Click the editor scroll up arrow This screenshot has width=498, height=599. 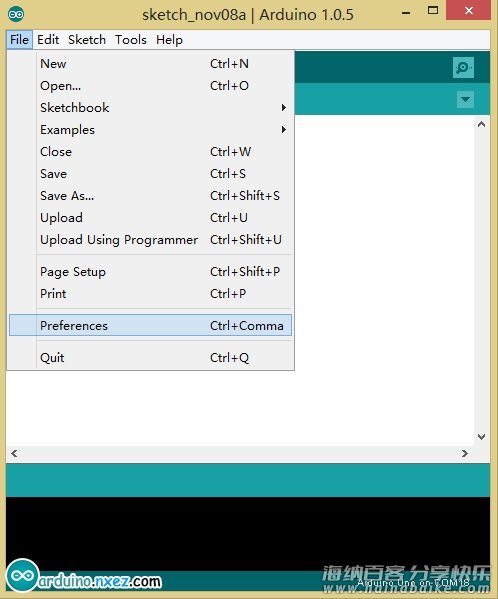pos(482,124)
